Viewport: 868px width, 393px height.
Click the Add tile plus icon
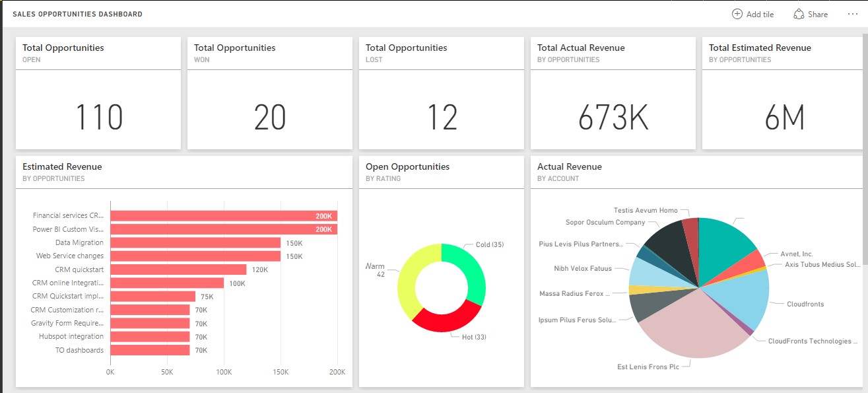737,14
